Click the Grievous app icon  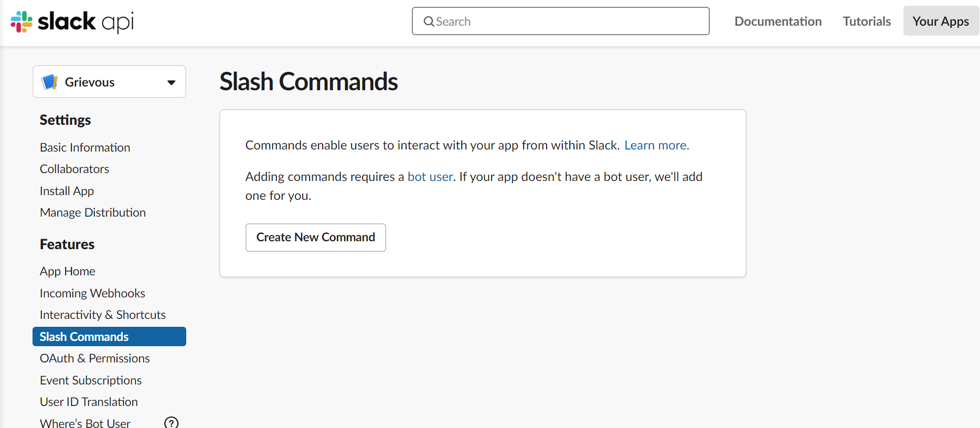50,82
